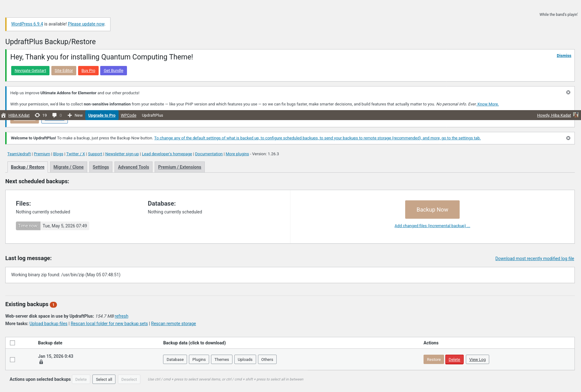Open the Site Editor button
Image resolution: width=581 pixels, height=392 pixels.
pyautogui.click(x=64, y=71)
